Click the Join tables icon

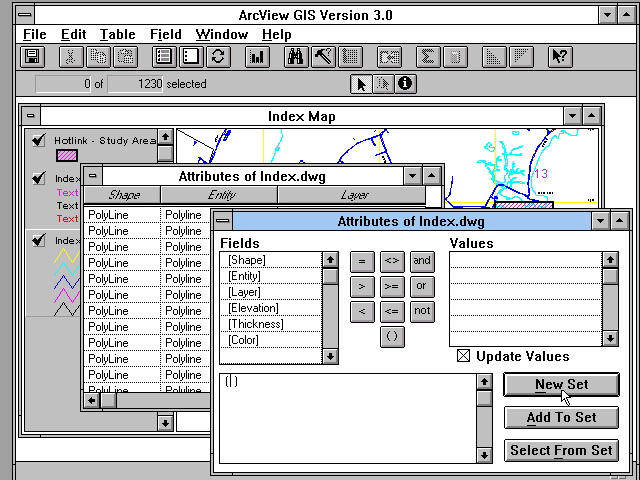(x=389, y=56)
